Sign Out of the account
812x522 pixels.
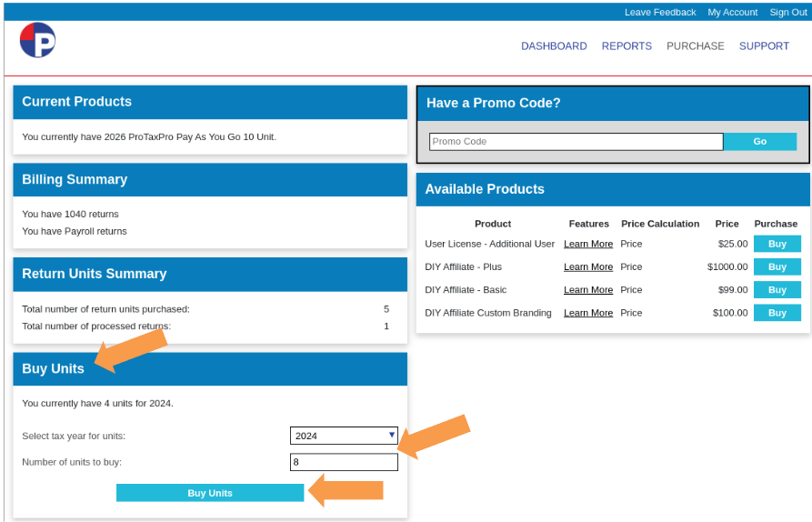click(787, 13)
